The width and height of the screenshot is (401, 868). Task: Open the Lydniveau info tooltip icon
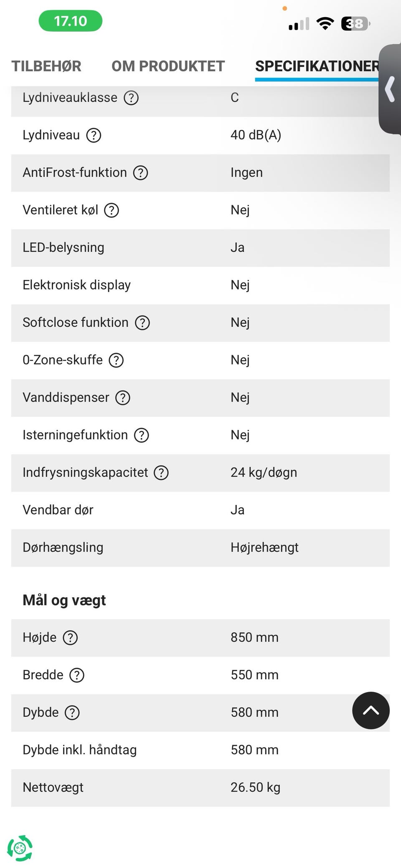pyautogui.click(x=94, y=135)
